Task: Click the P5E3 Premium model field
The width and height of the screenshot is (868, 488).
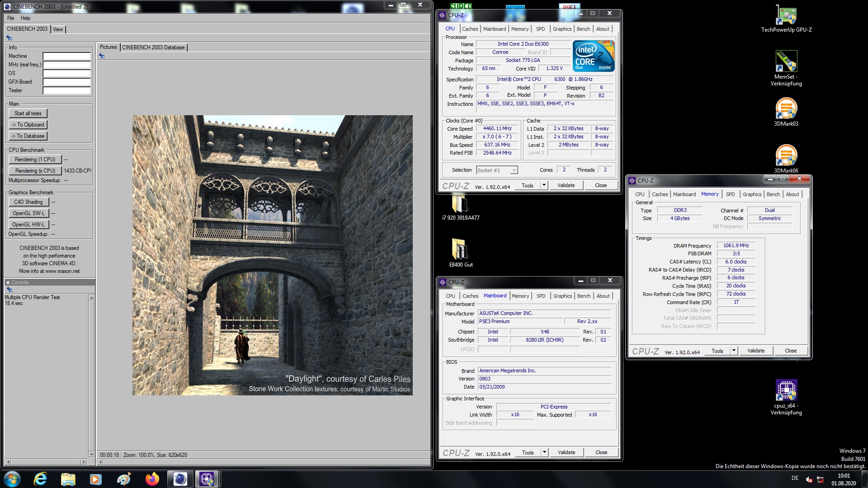Action: click(520, 322)
